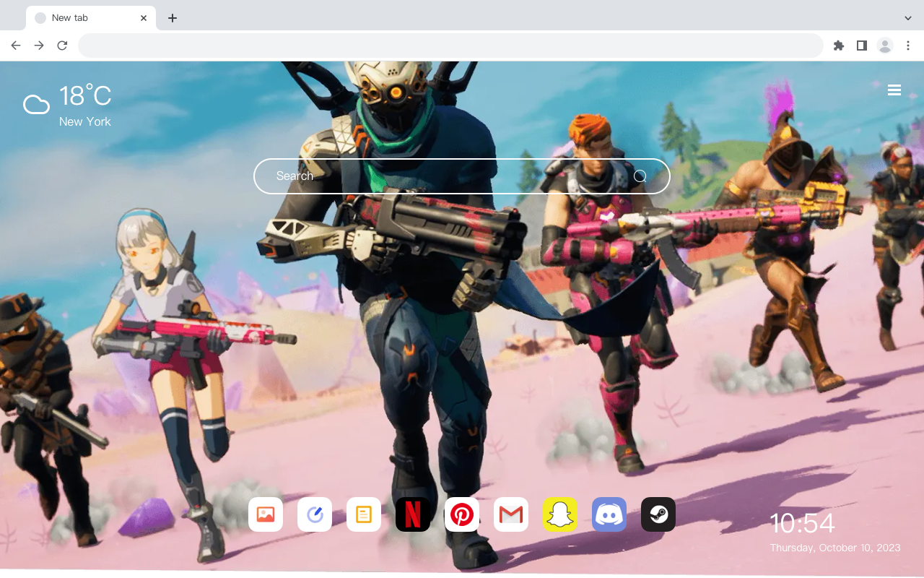Launch the Netflix shortcut

pos(413,514)
